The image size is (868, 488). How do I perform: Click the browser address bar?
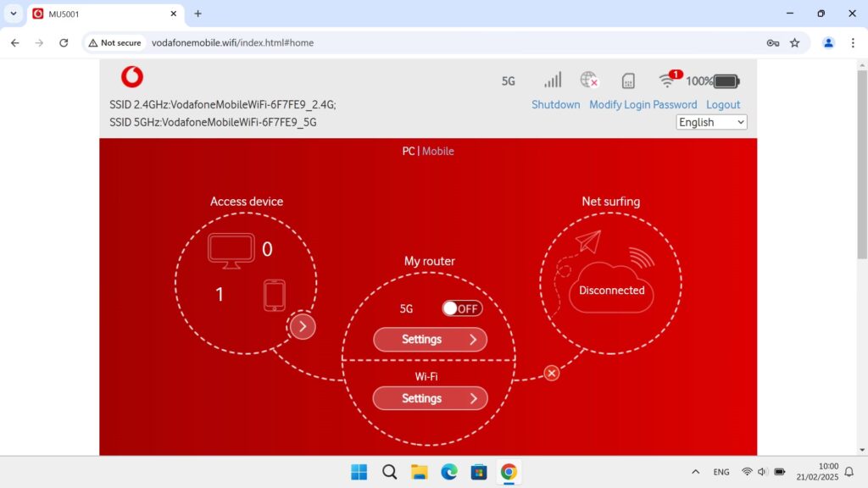pyautogui.click(x=449, y=42)
